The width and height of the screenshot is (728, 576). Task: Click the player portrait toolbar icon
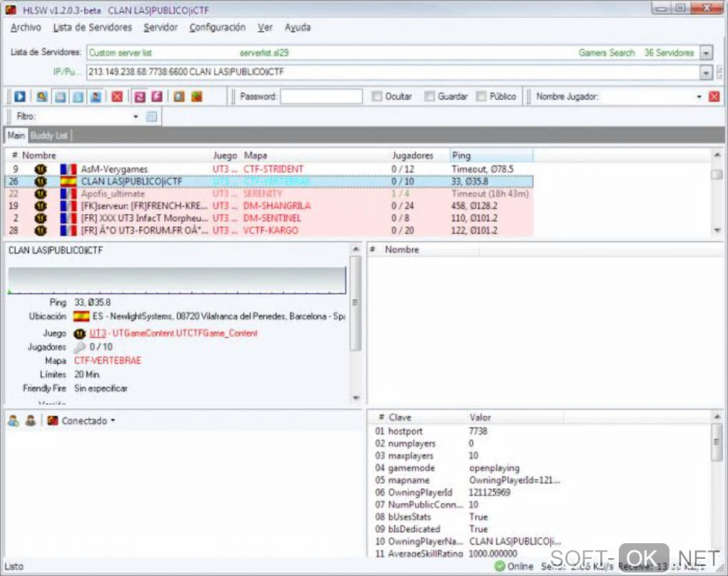click(x=96, y=96)
